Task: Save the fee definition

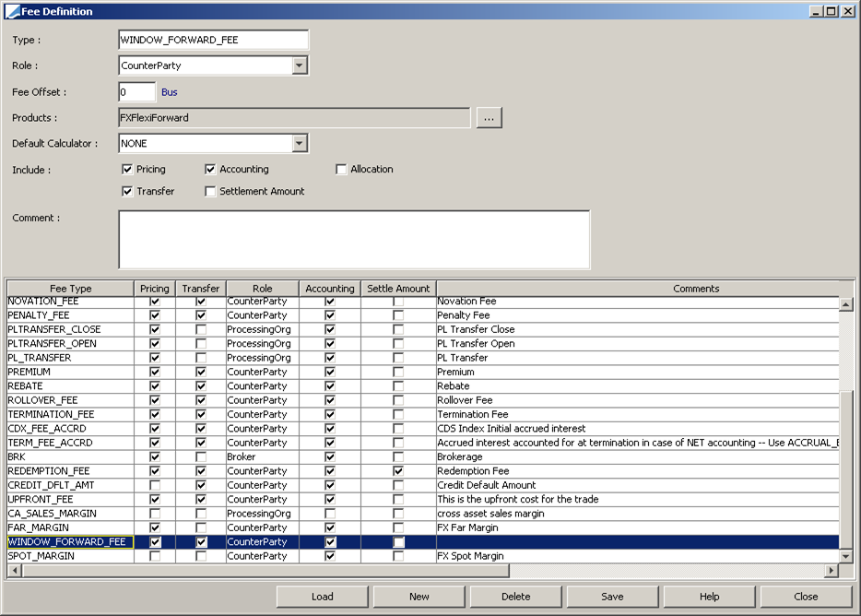Action: (612, 597)
